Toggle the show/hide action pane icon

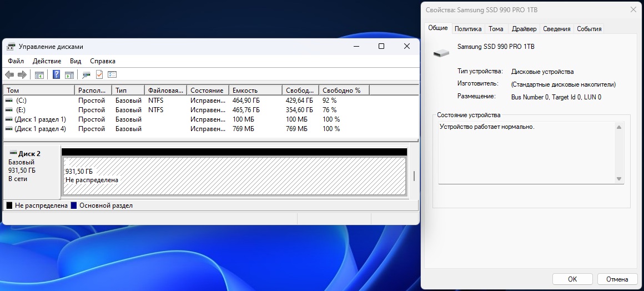(69, 75)
